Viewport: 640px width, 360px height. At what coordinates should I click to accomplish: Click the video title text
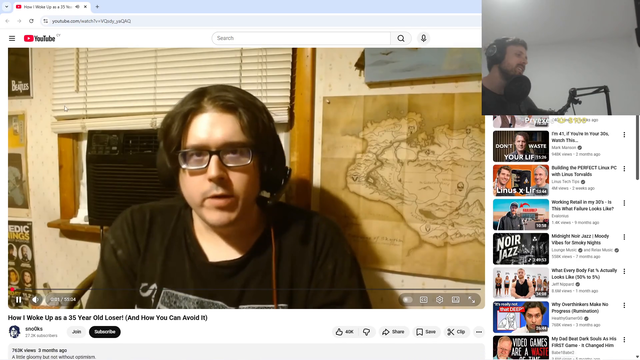[x=108, y=318]
